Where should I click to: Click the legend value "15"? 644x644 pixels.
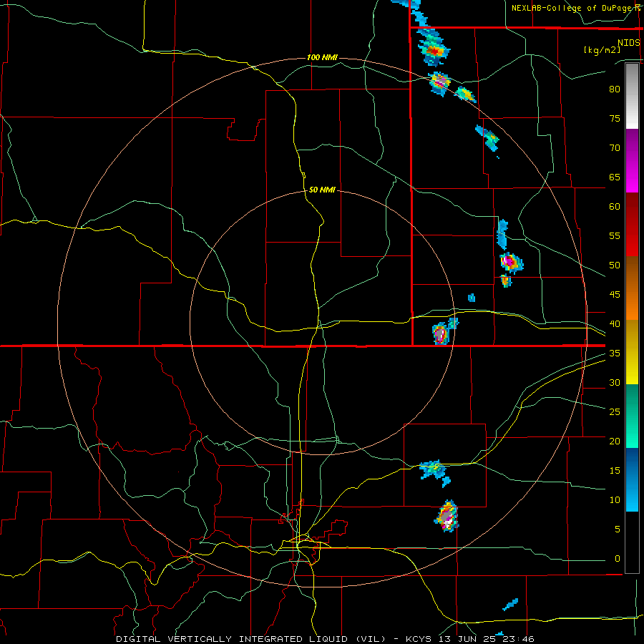pos(615,471)
